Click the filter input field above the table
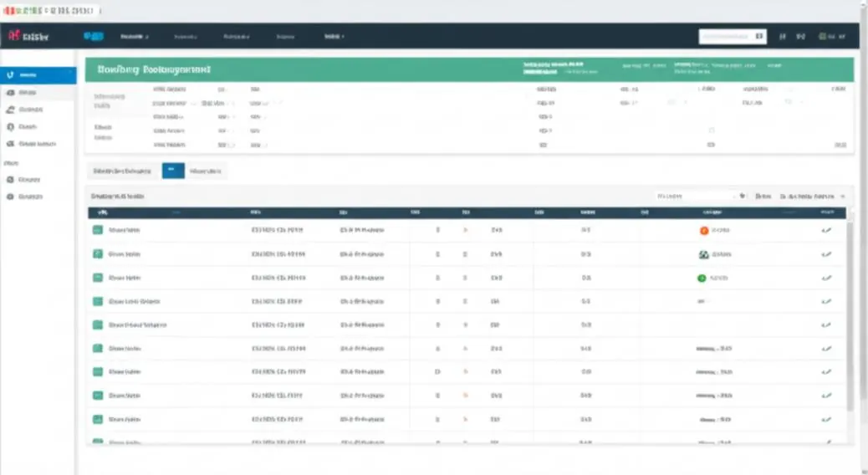 pyautogui.click(x=696, y=196)
